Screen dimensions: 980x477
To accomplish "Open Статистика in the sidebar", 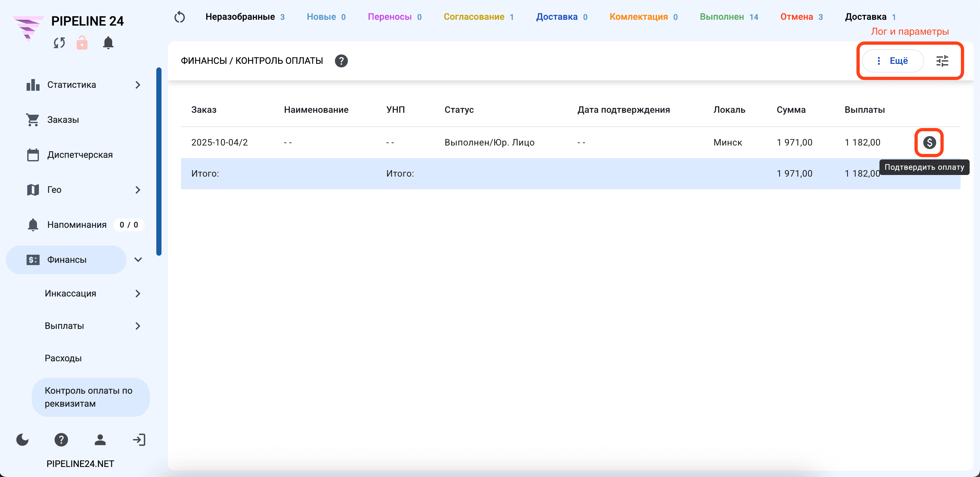I will (72, 85).
